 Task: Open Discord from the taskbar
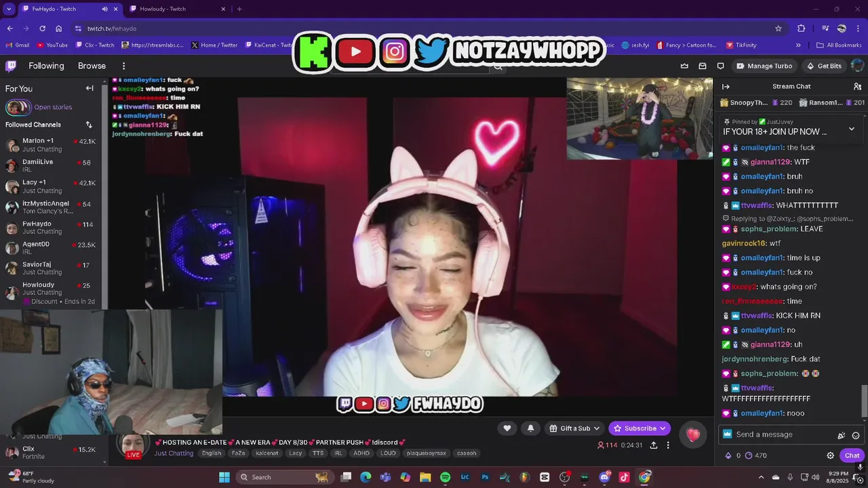(604, 477)
